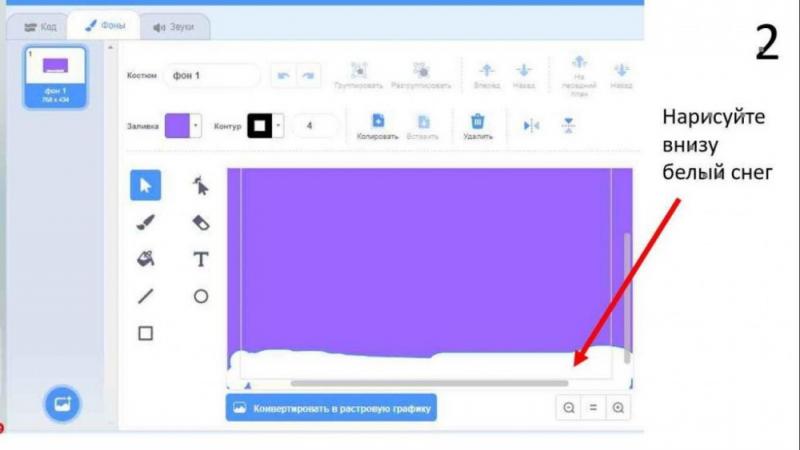The width and height of the screenshot is (800, 450).
Task: Select the Fill bucket tool
Action: 145,259
